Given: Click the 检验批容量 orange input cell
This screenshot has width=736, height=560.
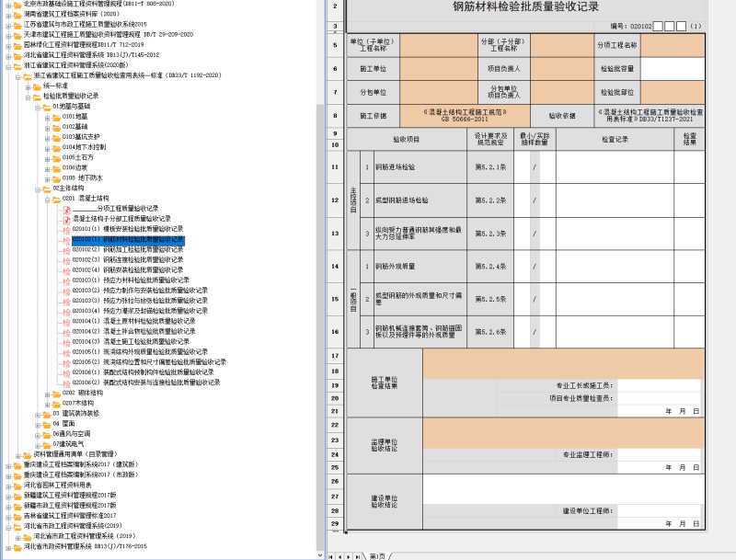Looking at the screenshot, I should point(672,67).
